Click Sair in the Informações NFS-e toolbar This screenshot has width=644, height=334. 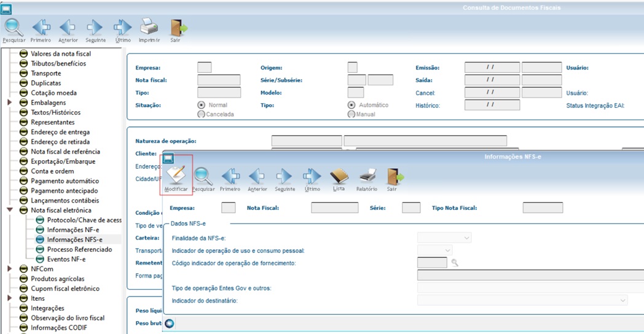coord(395,179)
